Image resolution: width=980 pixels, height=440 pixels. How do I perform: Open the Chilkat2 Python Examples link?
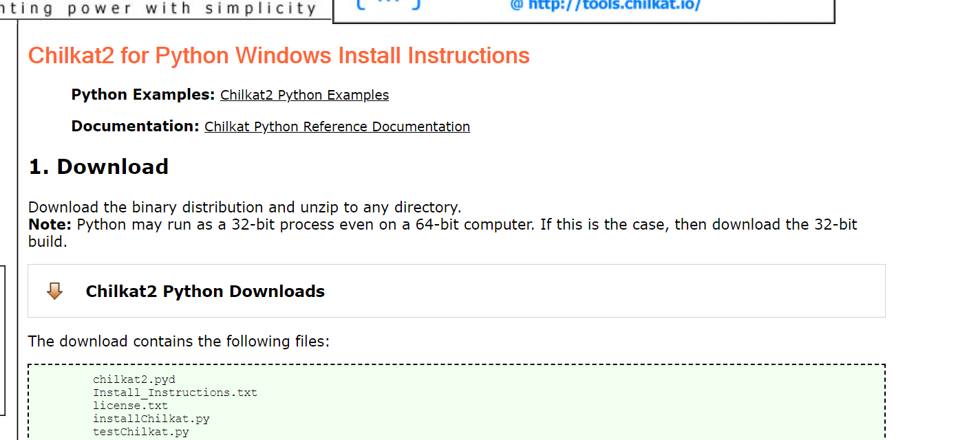(x=304, y=95)
